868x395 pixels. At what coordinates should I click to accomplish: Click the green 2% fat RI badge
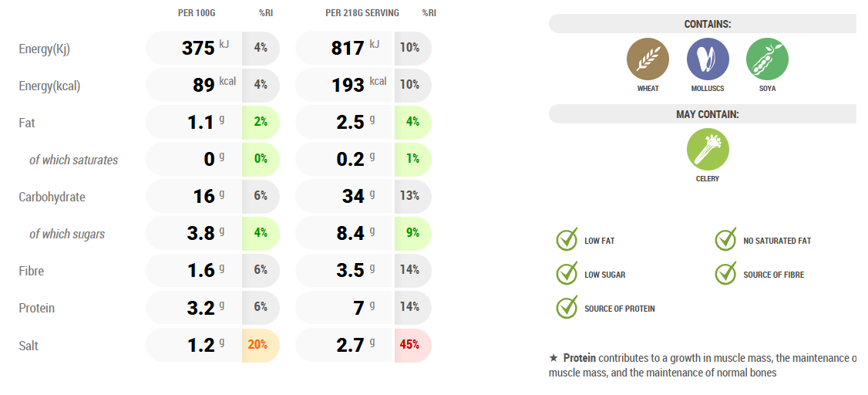click(261, 123)
